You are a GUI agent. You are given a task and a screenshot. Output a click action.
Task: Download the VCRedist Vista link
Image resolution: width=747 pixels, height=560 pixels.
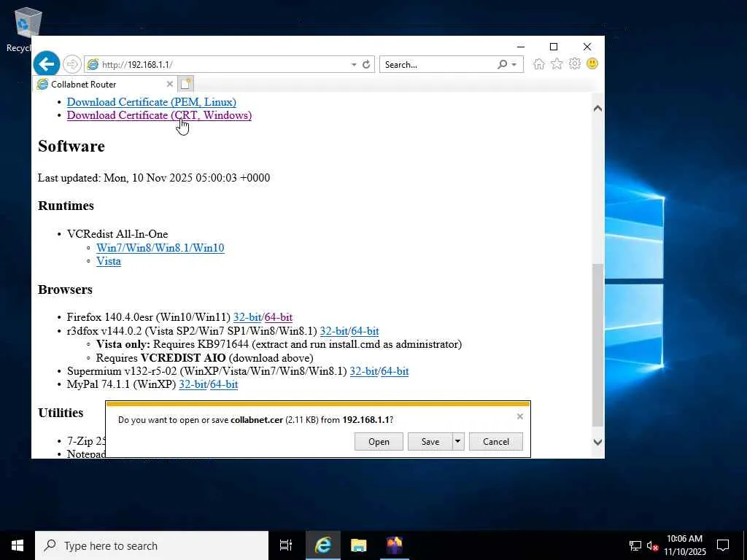(109, 261)
